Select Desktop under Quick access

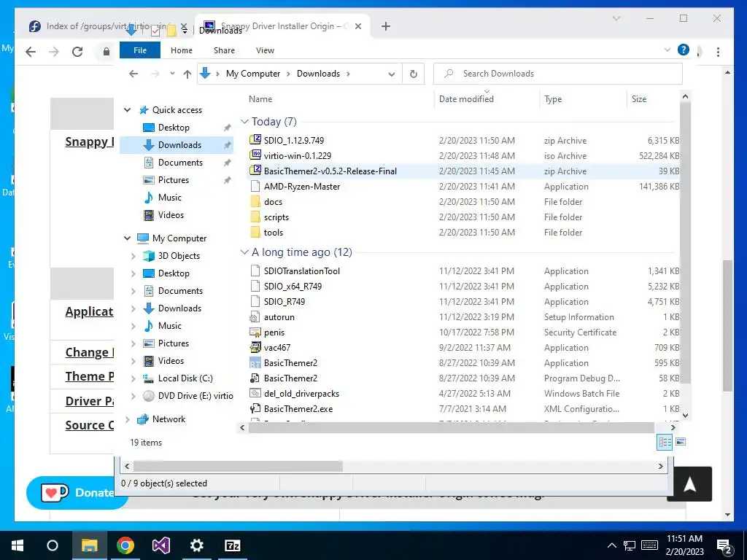coord(174,128)
